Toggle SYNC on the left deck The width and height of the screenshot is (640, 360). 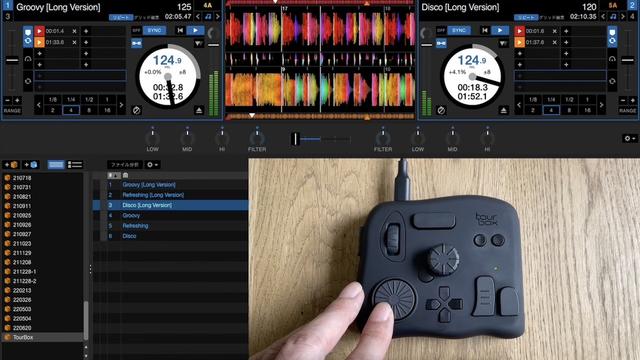[154, 31]
